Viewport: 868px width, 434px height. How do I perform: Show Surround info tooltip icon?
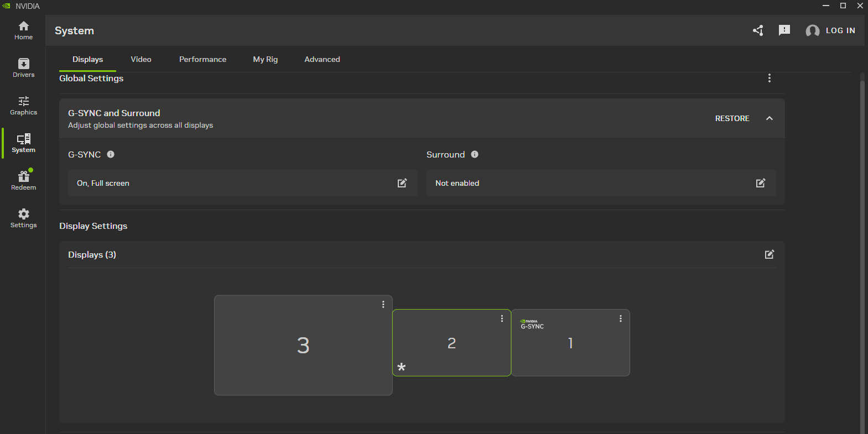475,154
